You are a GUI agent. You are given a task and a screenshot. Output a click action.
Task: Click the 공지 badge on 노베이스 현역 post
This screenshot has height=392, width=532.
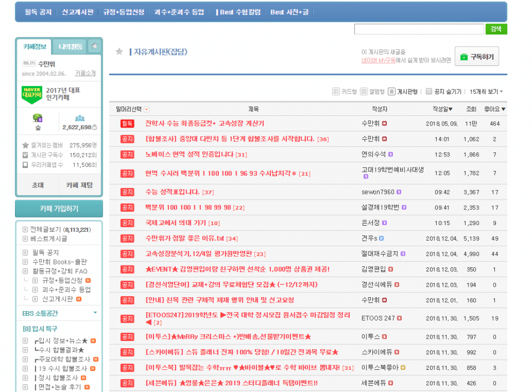127,155
